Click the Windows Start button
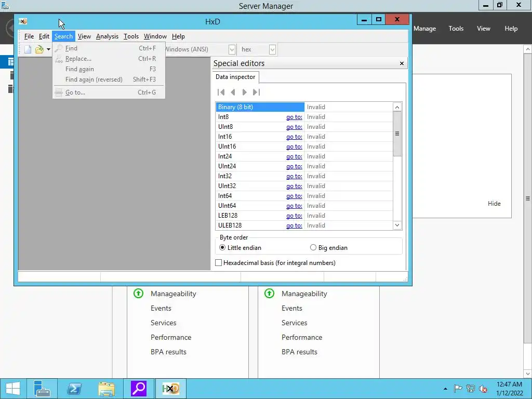The image size is (532, 399). [x=13, y=389]
